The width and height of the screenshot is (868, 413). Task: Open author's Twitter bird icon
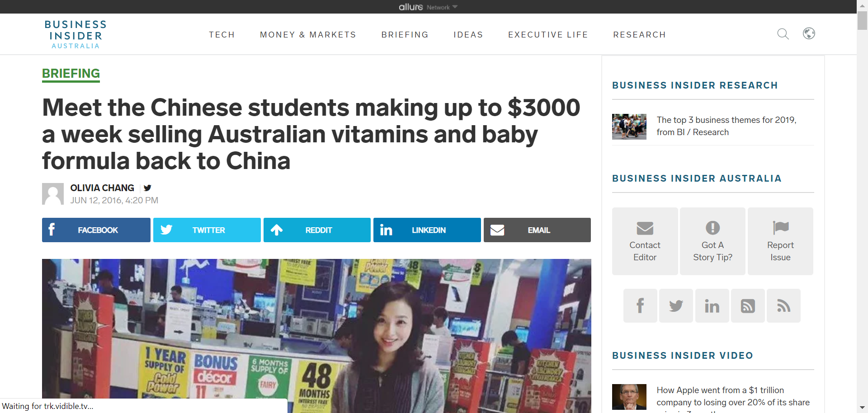pyautogui.click(x=147, y=188)
